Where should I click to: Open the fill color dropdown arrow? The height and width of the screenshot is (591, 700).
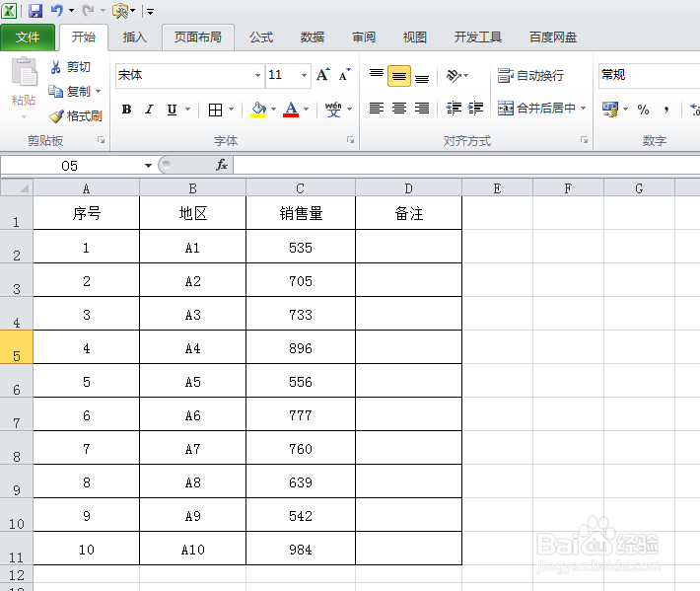(x=274, y=110)
